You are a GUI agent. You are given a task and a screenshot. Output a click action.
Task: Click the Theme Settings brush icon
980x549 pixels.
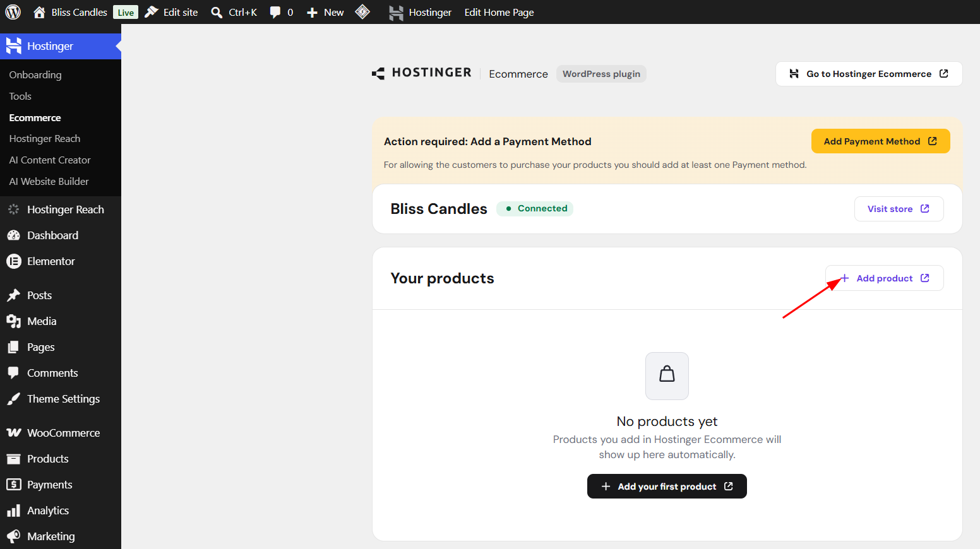(x=13, y=399)
